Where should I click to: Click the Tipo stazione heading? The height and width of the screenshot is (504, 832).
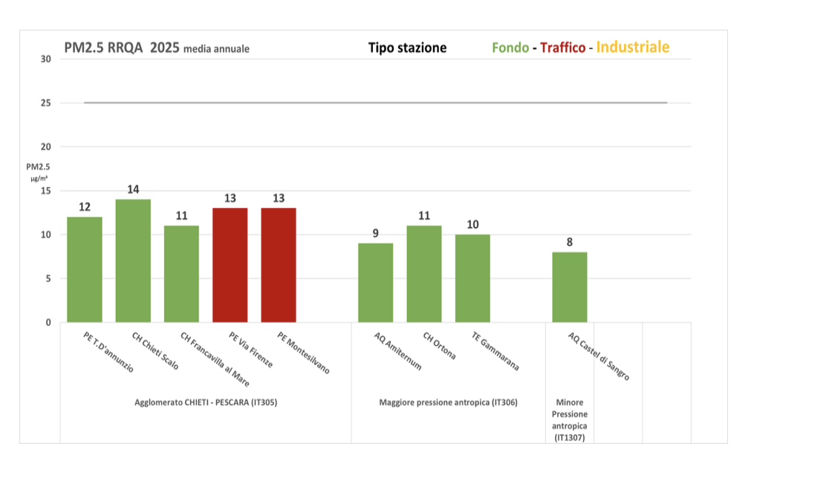(x=407, y=48)
